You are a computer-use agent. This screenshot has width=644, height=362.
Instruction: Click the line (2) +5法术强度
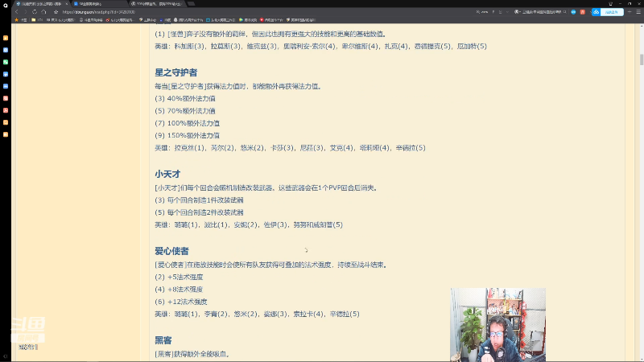click(179, 277)
